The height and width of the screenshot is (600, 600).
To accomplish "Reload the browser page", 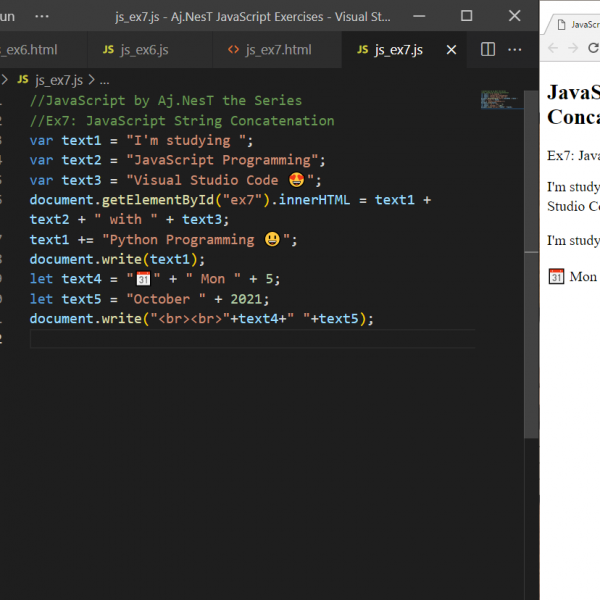I will pos(594,48).
